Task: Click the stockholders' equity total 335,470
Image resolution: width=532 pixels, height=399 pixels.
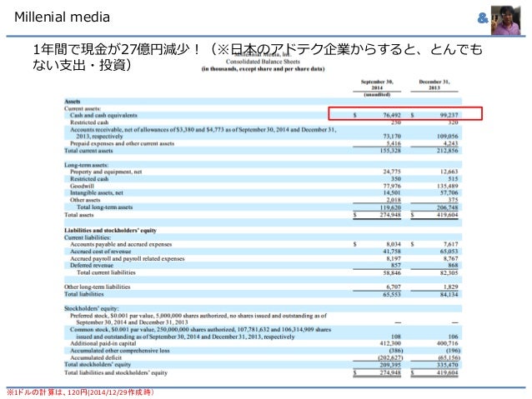Action: tap(448, 365)
